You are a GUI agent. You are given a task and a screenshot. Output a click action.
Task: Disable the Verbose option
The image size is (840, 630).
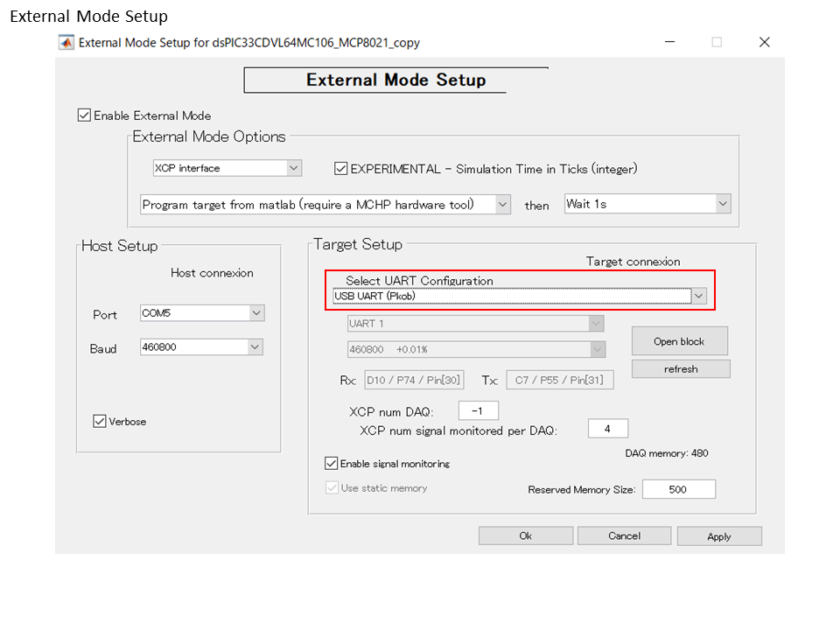(100, 421)
